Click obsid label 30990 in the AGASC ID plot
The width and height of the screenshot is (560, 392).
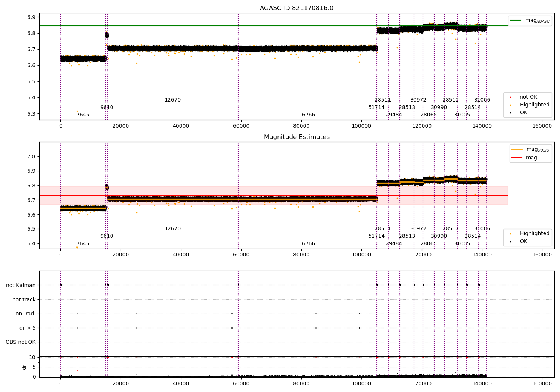pos(439,108)
